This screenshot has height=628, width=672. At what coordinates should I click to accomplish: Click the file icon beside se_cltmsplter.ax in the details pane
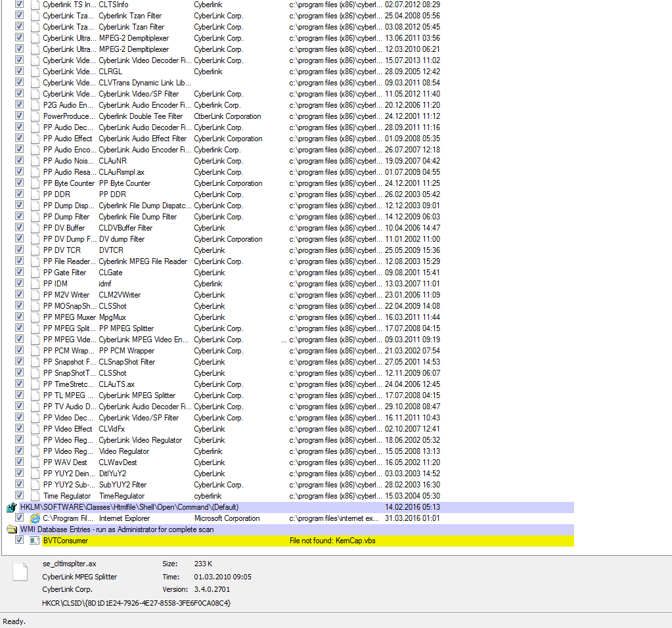[20, 572]
